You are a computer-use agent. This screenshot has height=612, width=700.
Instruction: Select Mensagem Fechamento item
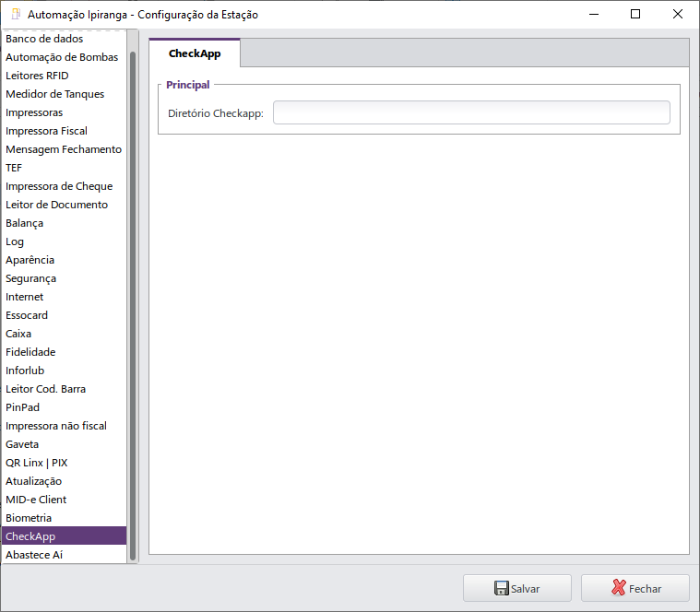pos(65,149)
